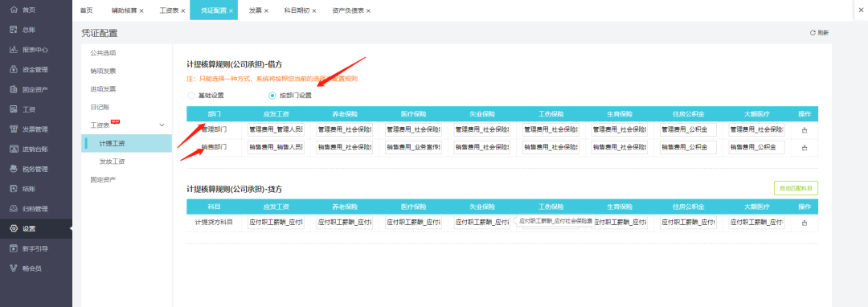
Task: Open 发票管理 module in sidebar
Action: coord(35,129)
